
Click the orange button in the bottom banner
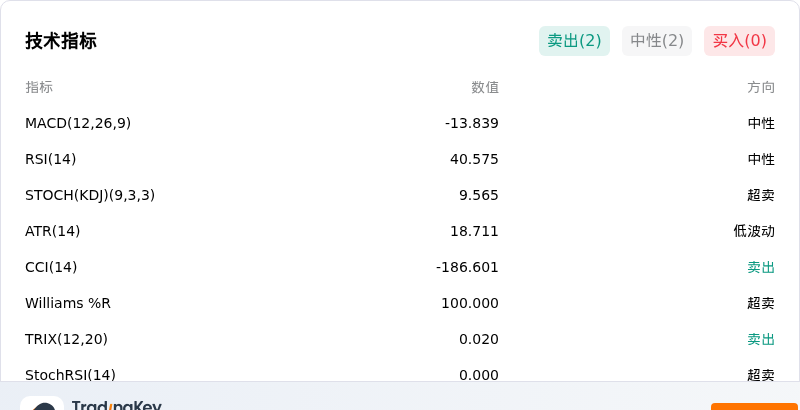coord(755,406)
